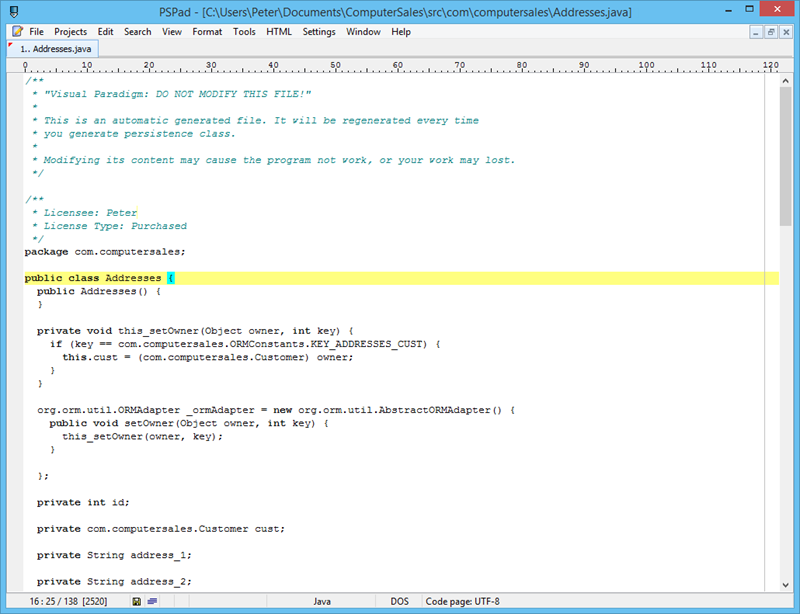This screenshot has height=614, width=800.
Task: Minimize the inner document window
Action: (x=756, y=32)
